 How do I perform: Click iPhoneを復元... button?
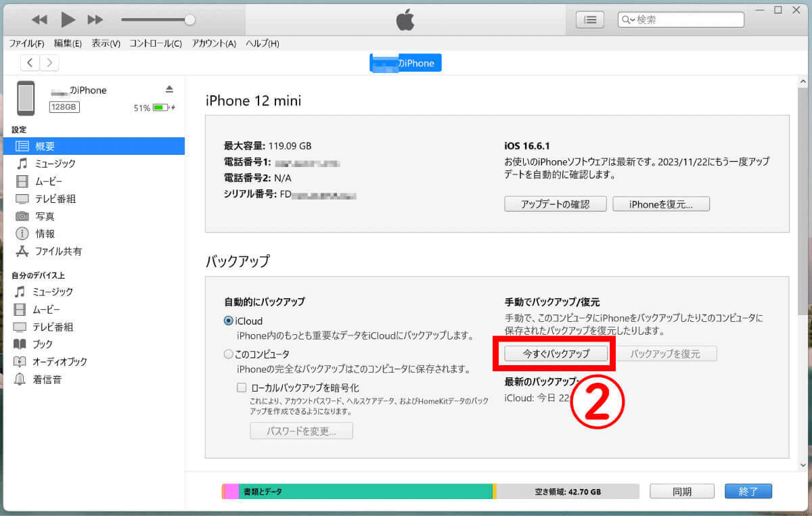pyautogui.click(x=661, y=204)
